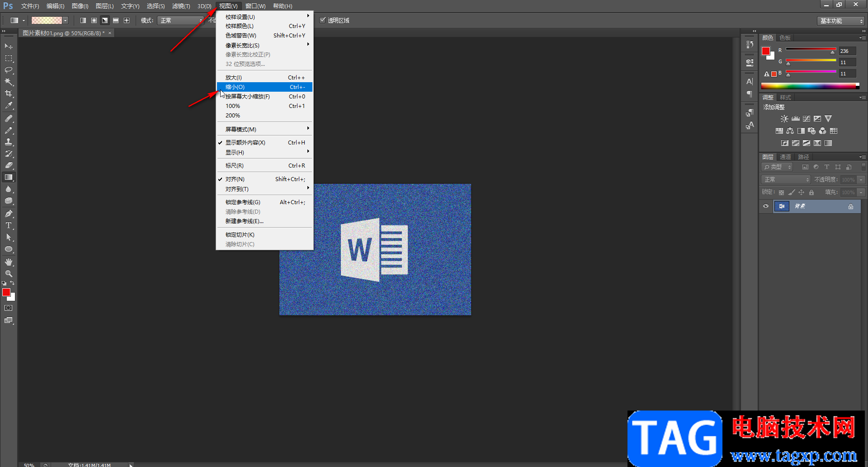The height and width of the screenshot is (467, 868).
Task: Select the Clone Stamp tool
Action: click(9, 142)
